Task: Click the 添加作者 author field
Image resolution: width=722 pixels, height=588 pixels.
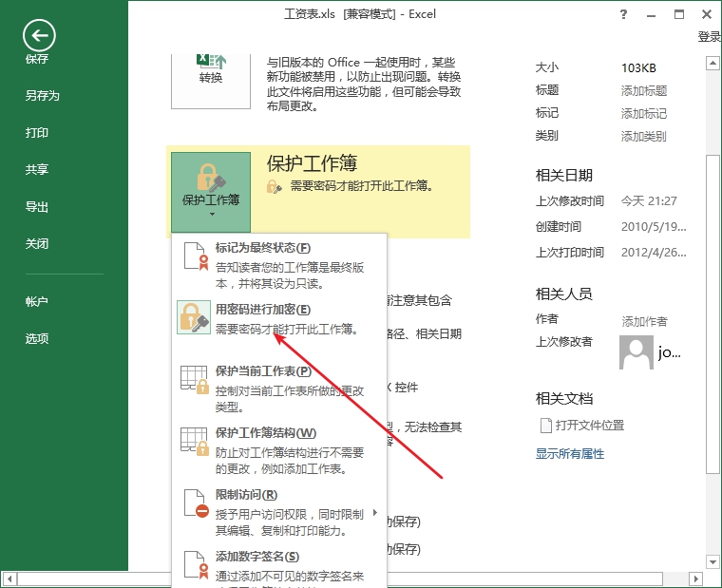Action: point(644,321)
